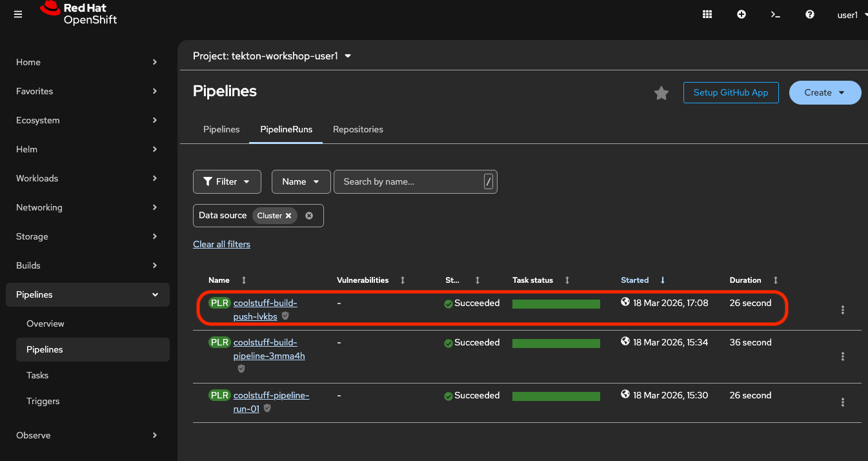The image size is (868, 461).
Task: Star the Pipelines page as favorite
Action: click(661, 93)
